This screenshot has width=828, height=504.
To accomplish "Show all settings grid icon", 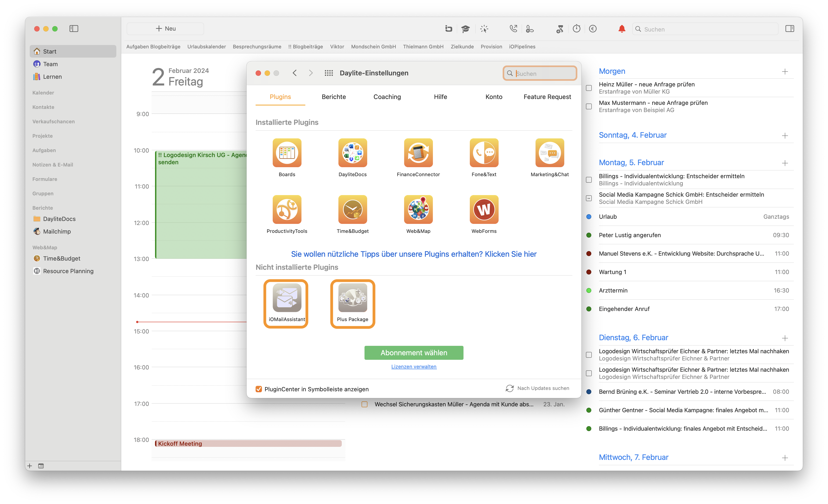I will [329, 73].
